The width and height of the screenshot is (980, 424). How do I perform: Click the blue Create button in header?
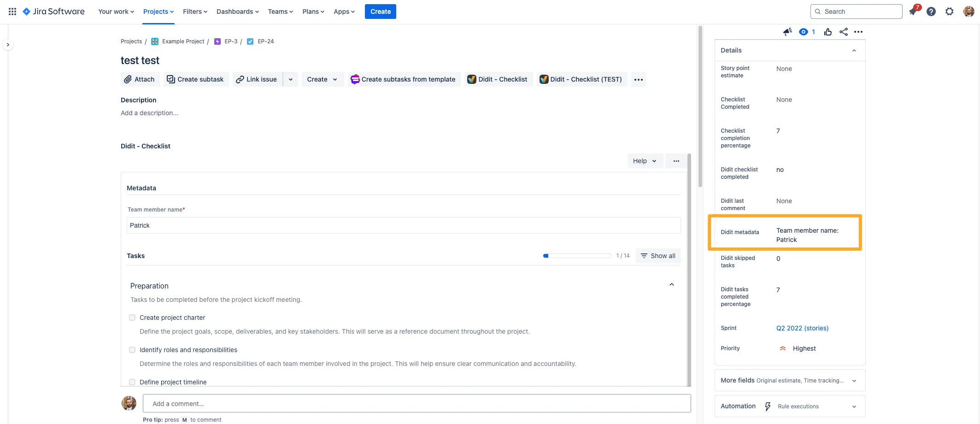381,12
